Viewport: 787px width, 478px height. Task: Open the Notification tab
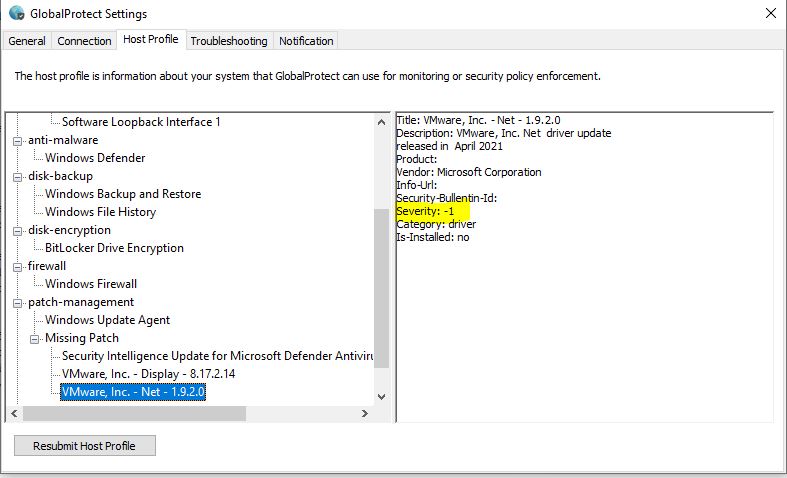(306, 41)
